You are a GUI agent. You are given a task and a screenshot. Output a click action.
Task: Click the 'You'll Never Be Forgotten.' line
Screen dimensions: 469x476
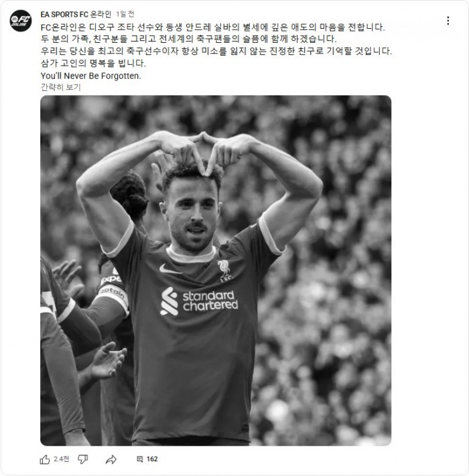coord(91,76)
